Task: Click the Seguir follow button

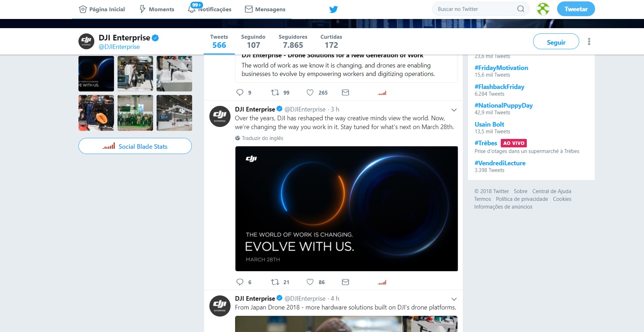Action: pos(556,42)
